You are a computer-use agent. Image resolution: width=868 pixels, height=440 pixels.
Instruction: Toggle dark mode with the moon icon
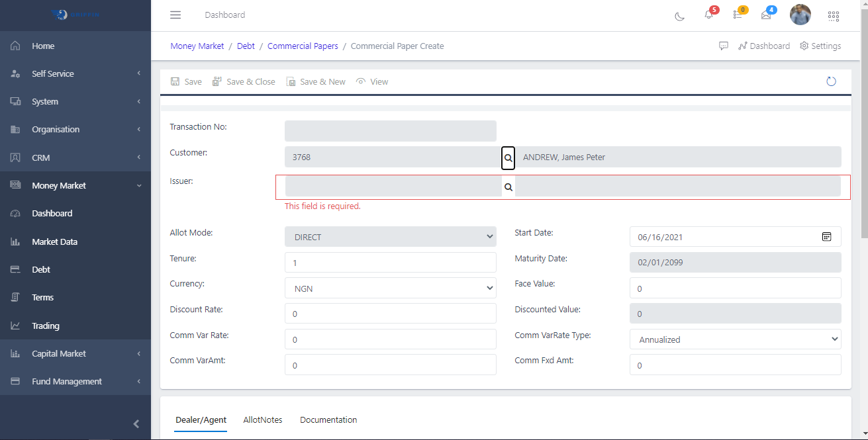tap(679, 15)
